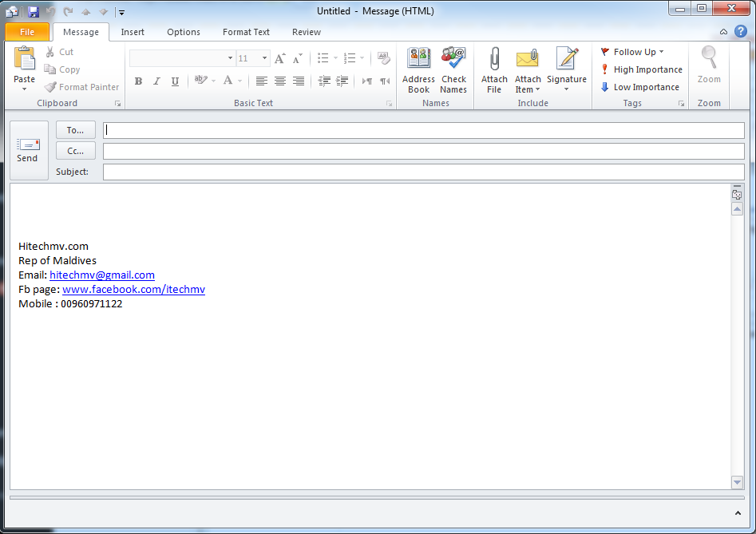Open font color options arrow
Image resolution: width=756 pixels, height=534 pixels.
239,81
